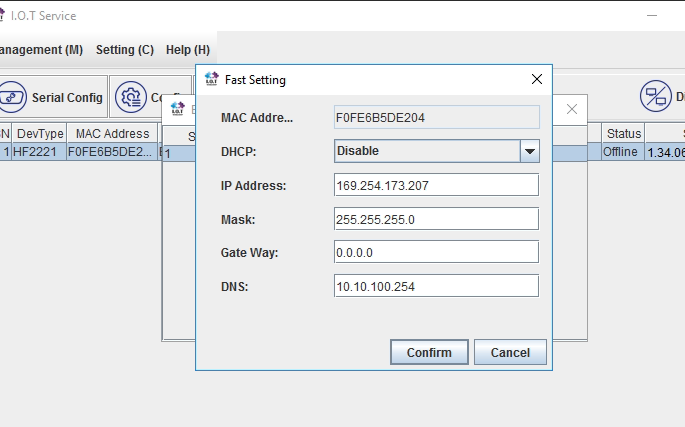Screen dimensions: 685x427
Task: Focus the Mask input field
Action: coord(436,219)
